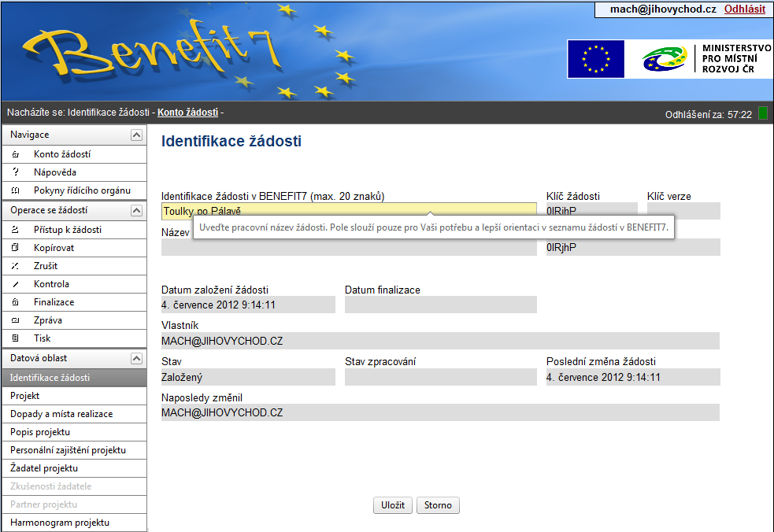Click the Uložit button
Viewport: 774px width, 532px height.
point(392,505)
